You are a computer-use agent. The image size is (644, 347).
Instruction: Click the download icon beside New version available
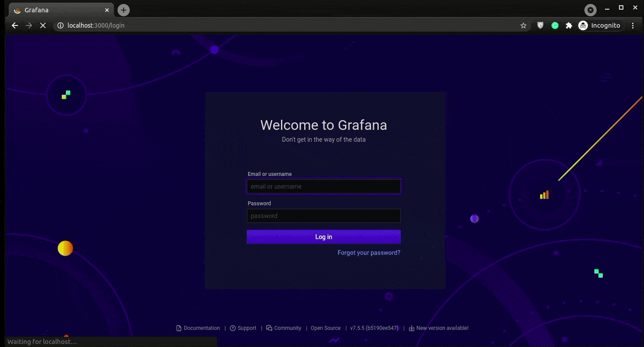pos(411,328)
